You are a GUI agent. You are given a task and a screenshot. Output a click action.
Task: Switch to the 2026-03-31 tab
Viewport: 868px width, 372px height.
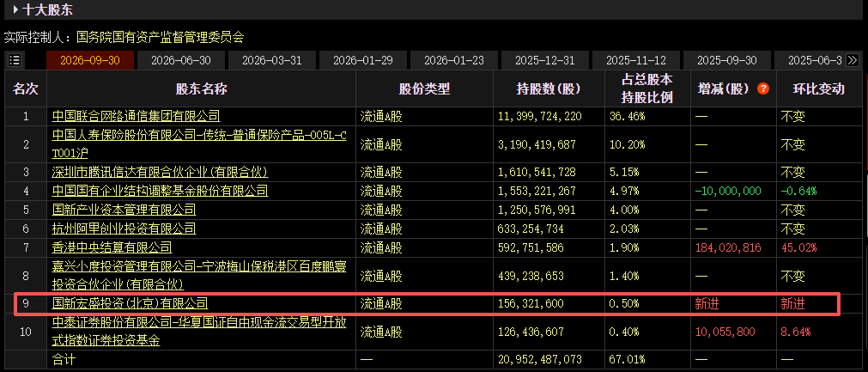272,60
